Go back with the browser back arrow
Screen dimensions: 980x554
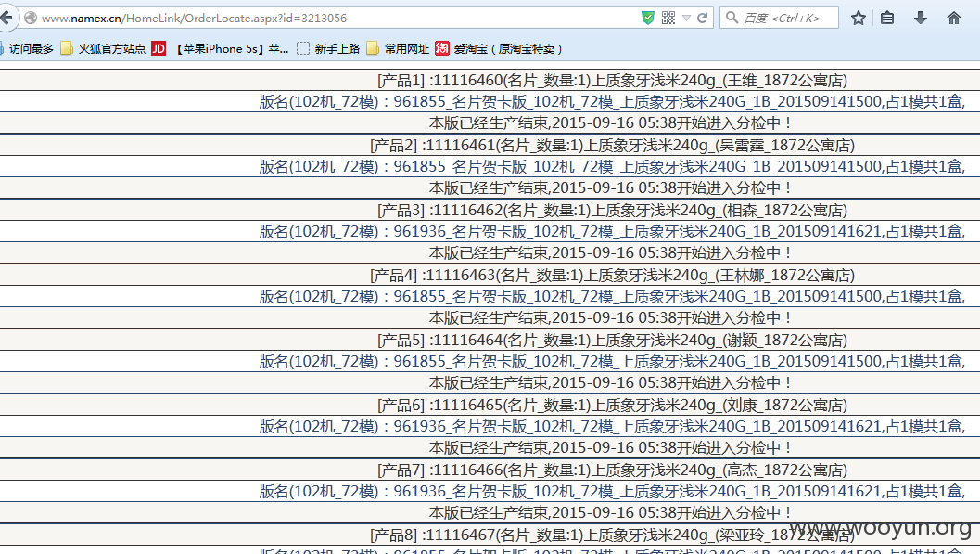(x=6, y=18)
